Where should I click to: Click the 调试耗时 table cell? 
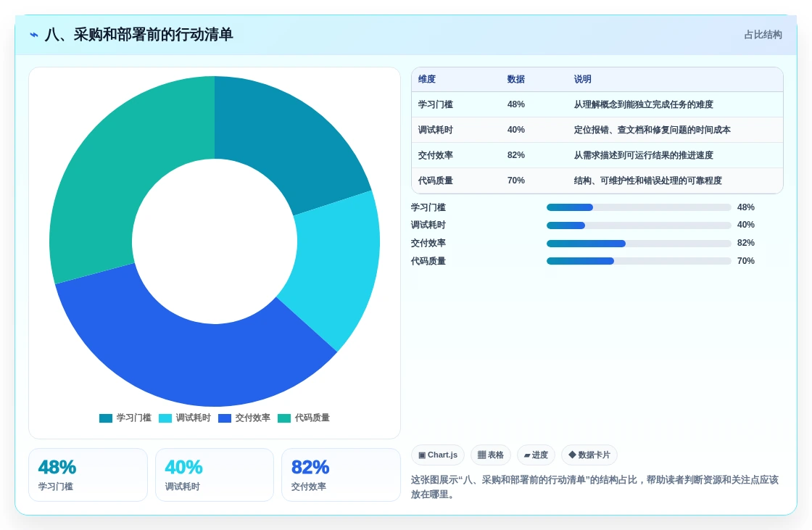pyautogui.click(x=436, y=130)
